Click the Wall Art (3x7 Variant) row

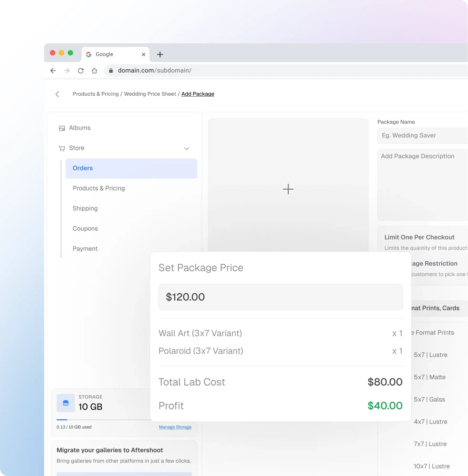point(280,333)
